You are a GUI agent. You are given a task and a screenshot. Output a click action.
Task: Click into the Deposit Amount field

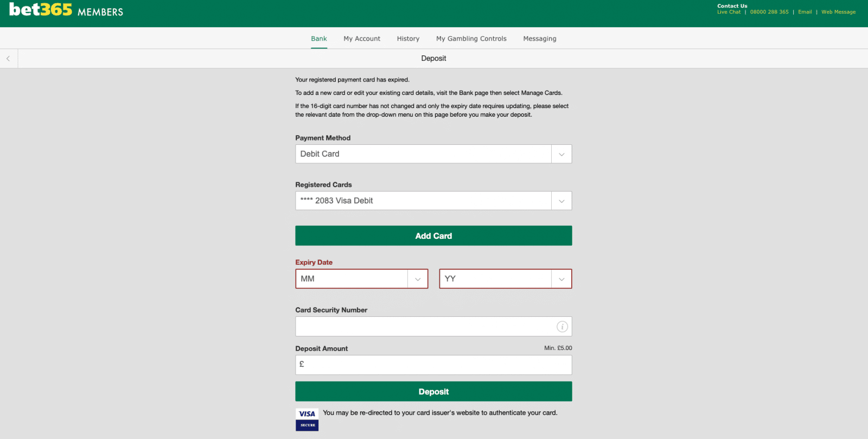(433, 365)
